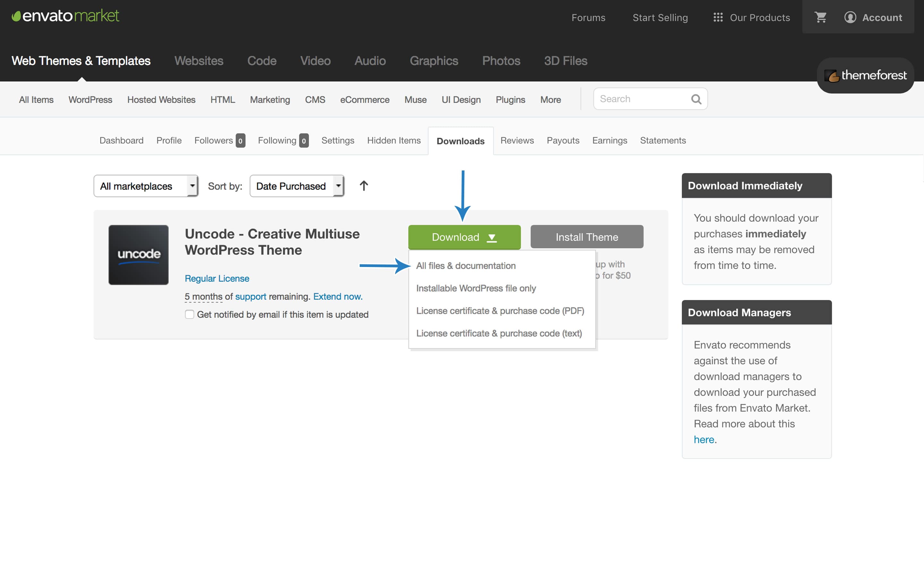Go to the Code marketplace
Screen dimensions: 924x578
coord(262,61)
